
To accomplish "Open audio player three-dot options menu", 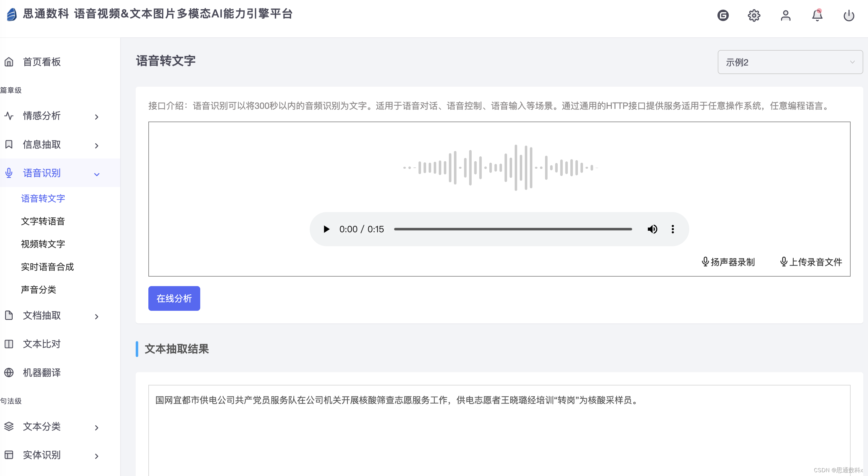I will tap(673, 229).
